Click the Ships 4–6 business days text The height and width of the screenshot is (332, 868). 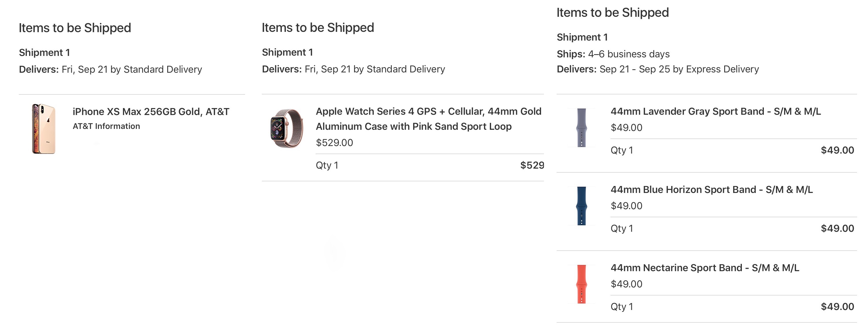pyautogui.click(x=613, y=54)
